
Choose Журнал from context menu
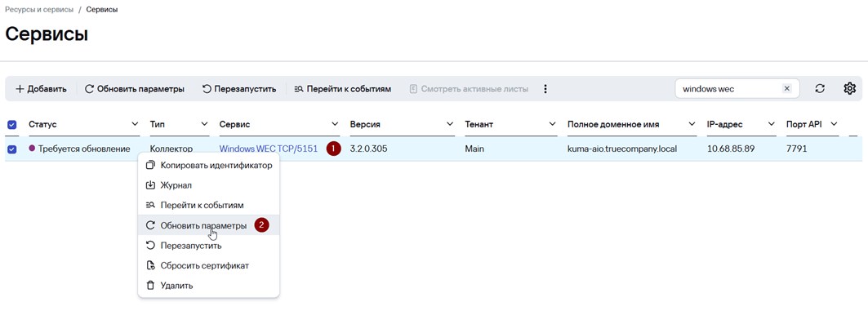click(x=208, y=185)
